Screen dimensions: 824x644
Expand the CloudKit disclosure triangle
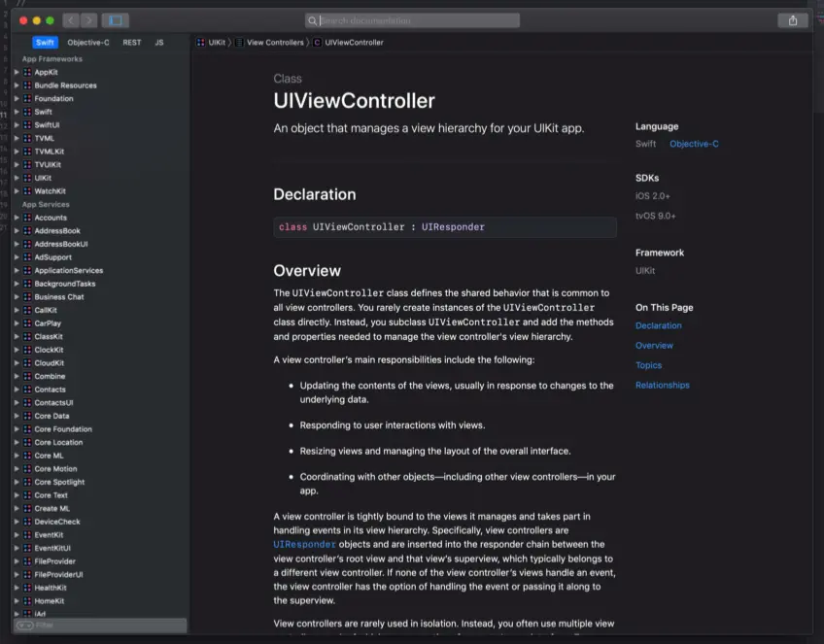coord(17,363)
